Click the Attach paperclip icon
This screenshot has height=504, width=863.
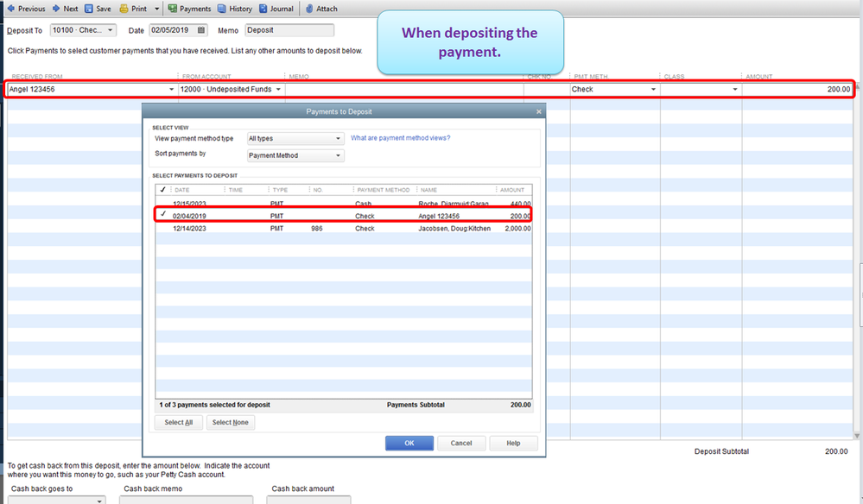[x=309, y=9]
